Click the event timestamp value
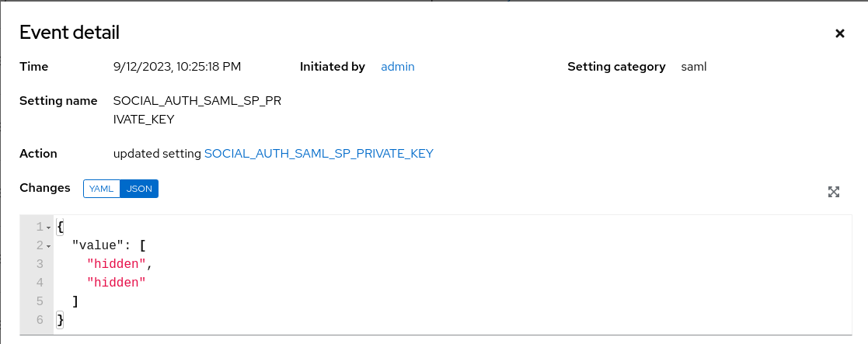The width and height of the screenshot is (868, 344). tap(177, 67)
